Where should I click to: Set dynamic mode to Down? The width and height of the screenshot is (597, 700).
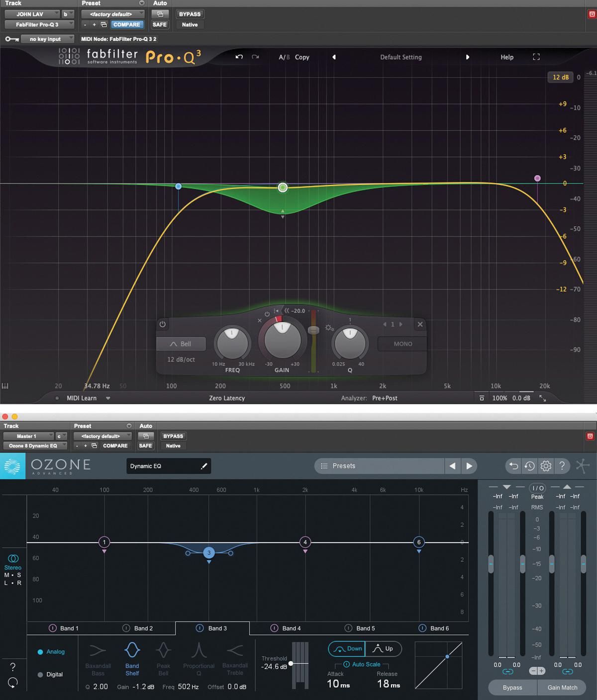(347, 649)
